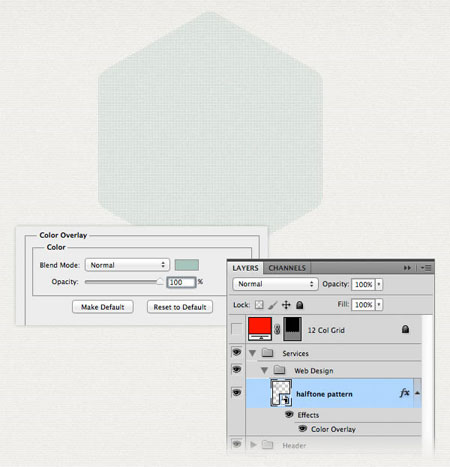
Task: Click the lock all padlock icon
Action: coord(300,305)
